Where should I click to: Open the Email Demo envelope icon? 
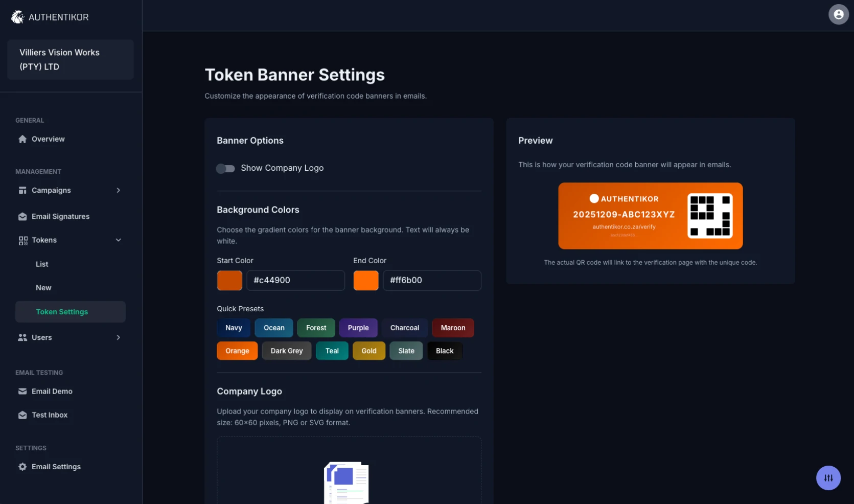(x=22, y=391)
